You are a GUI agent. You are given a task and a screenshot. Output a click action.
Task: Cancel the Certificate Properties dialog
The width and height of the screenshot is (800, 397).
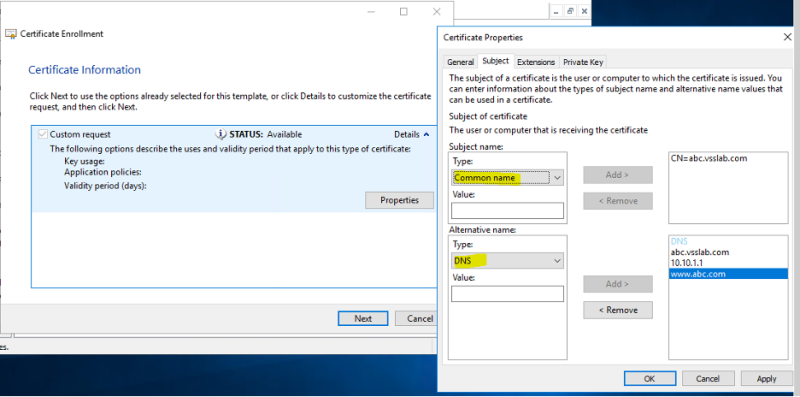pyautogui.click(x=708, y=379)
